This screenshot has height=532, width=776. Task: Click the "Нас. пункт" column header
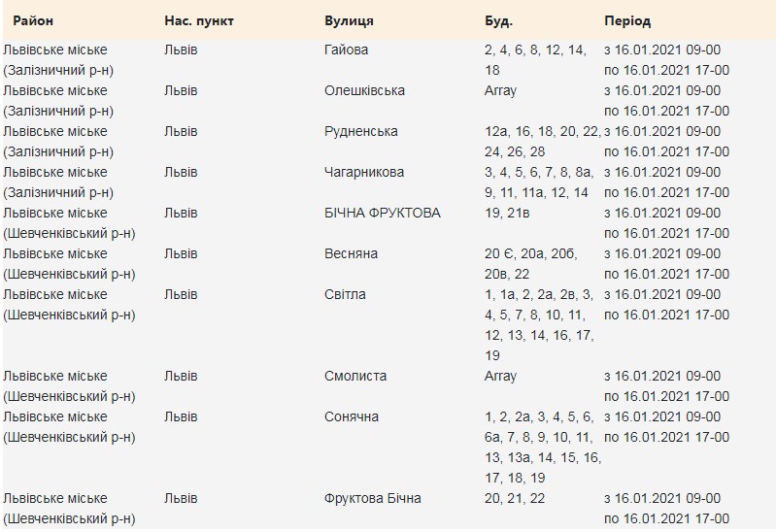click(x=199, y=20)
